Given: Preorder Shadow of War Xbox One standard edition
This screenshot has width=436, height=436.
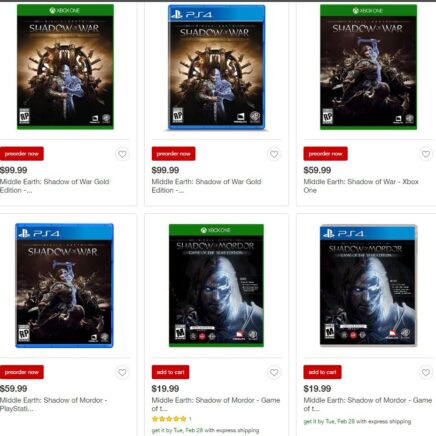Looking at the screenshot, I should (x=325, y=154).
